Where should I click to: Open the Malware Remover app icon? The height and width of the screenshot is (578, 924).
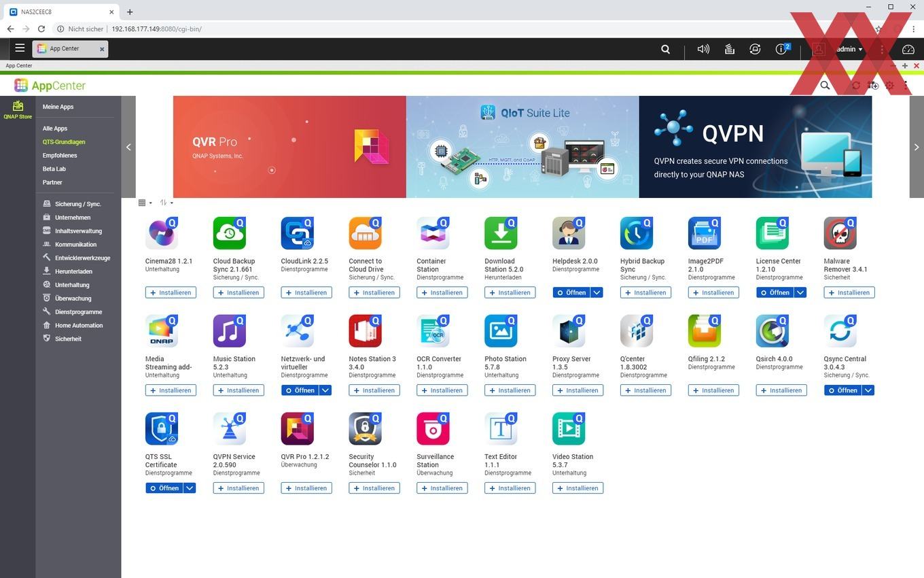841,233
